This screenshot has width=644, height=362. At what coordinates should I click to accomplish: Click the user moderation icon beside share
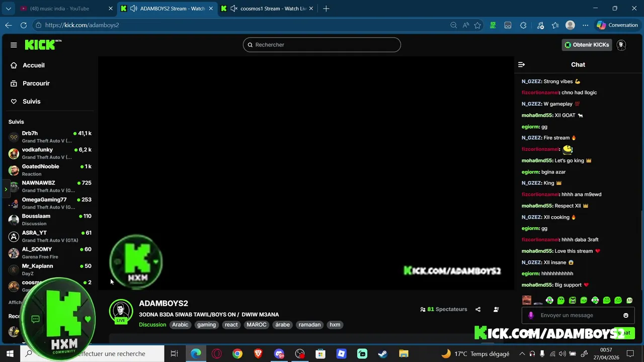496,309
